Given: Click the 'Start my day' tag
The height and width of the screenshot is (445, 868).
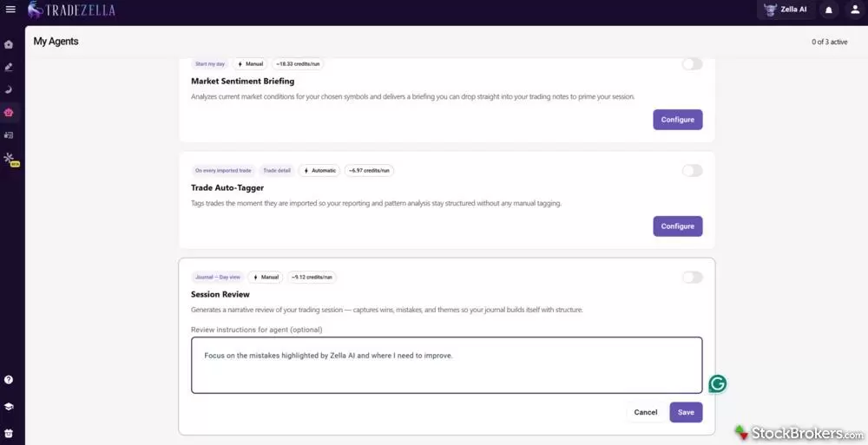Looking at the screenshot, I should click(210, 64).
